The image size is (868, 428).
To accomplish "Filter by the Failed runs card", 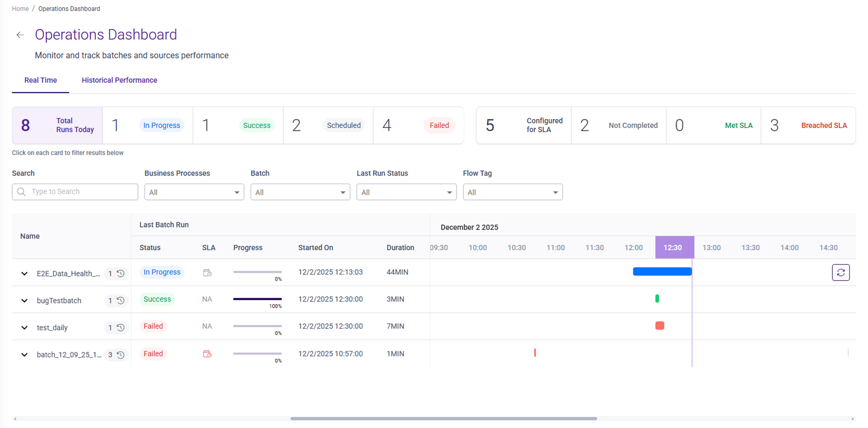I will (x=418, y=125).
